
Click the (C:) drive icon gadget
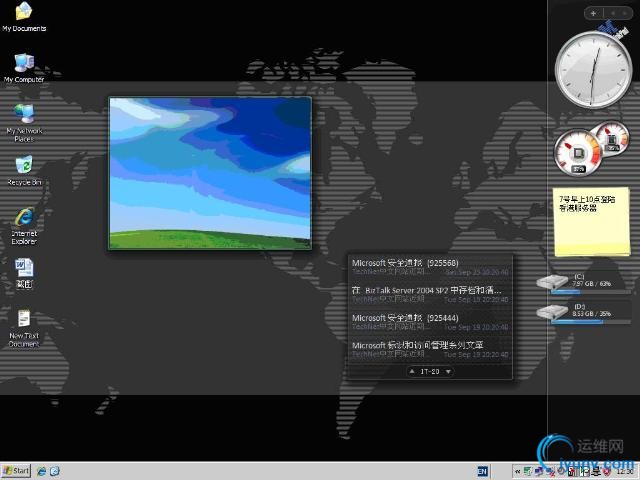[552, 282]
